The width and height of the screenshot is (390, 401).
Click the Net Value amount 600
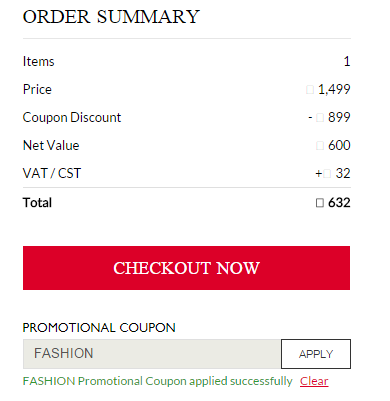tap(339, 145)
